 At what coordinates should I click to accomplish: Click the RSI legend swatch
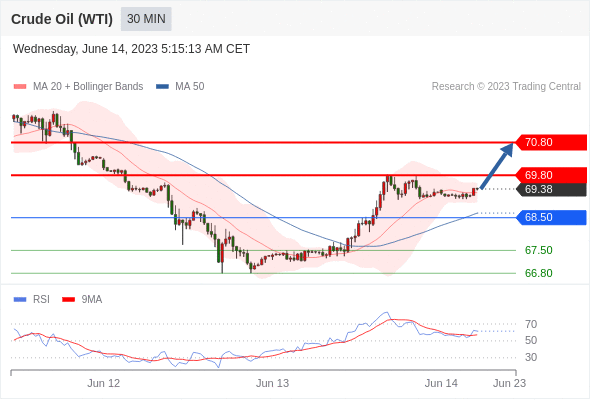pyautogui.click(x=20, y=300)
